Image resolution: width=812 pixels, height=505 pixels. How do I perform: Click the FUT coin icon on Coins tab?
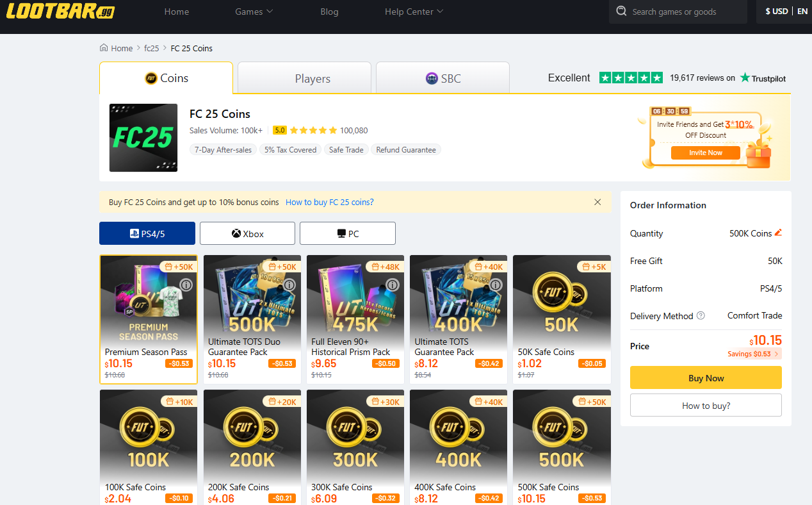click(151, 78)
